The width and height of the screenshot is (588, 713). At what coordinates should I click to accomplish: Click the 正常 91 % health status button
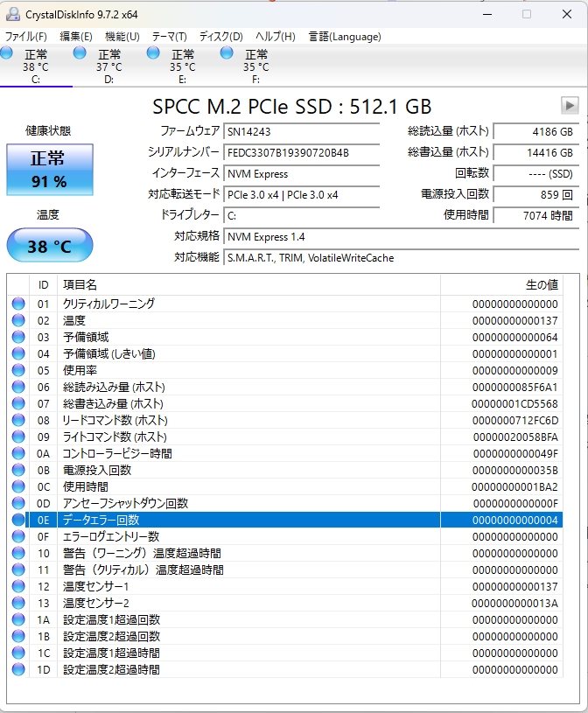coord(49,170)
